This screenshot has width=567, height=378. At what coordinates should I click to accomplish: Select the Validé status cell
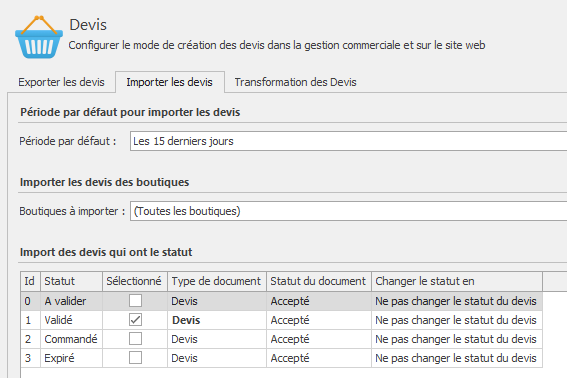click(71, 320)
